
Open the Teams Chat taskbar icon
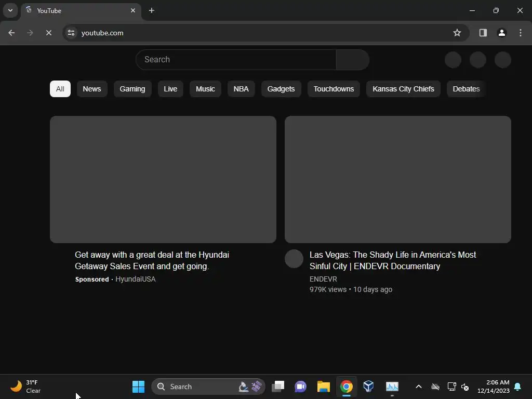[x=301, y=387]
